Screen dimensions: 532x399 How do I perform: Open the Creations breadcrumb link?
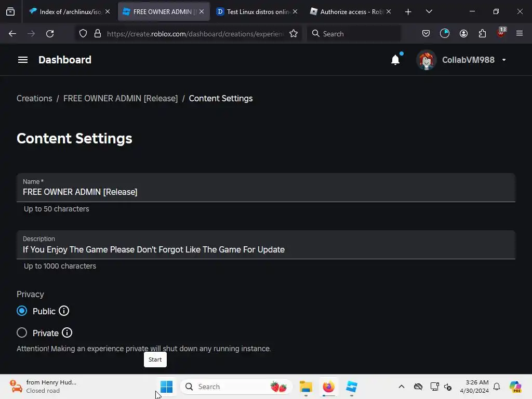click(x=34, y=98)
